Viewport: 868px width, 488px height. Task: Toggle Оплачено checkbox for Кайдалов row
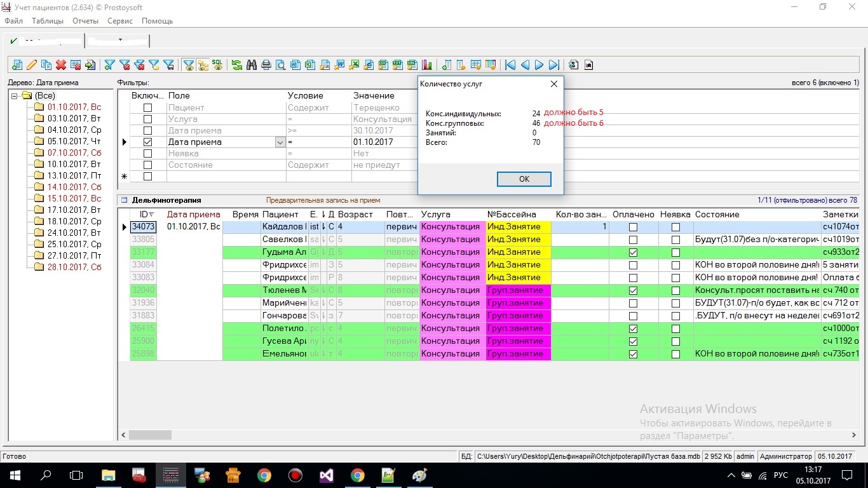(633, 227)
